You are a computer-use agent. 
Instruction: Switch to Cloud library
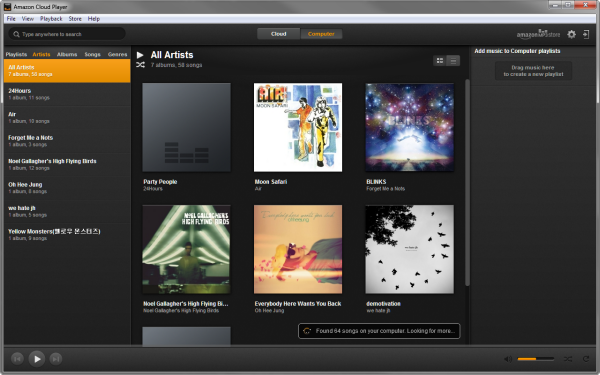(279, 34)
